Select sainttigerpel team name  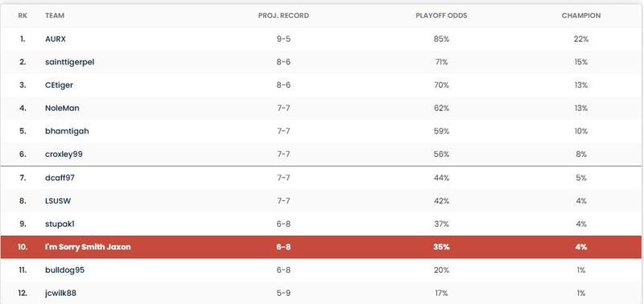[69, 62]
